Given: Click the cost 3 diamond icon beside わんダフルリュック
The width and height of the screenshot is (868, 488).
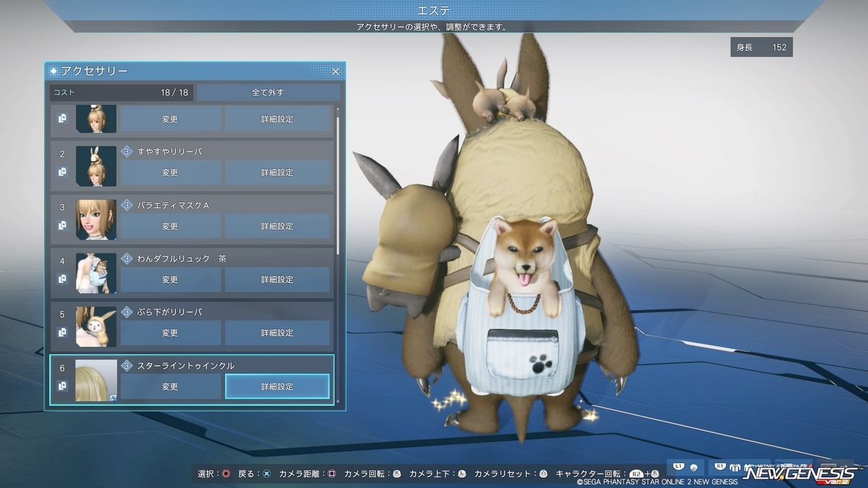Looking at the screenshot, I should (127, 259).
